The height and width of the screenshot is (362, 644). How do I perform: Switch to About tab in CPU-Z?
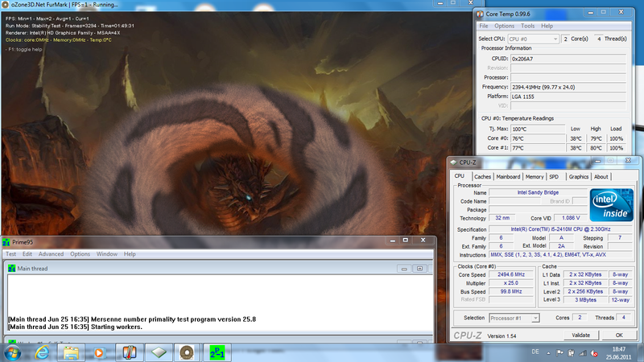[x=601, y=177]
